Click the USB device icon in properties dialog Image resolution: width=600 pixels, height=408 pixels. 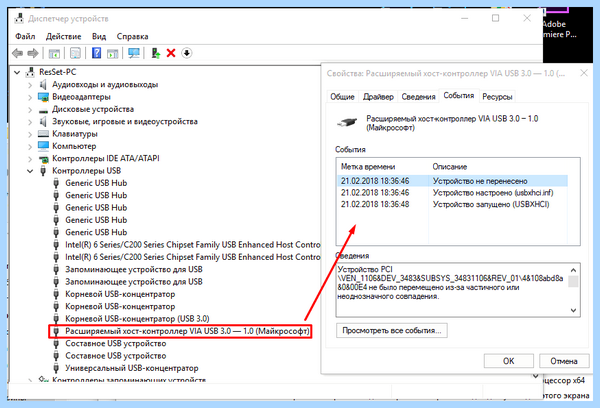point(347,122)
